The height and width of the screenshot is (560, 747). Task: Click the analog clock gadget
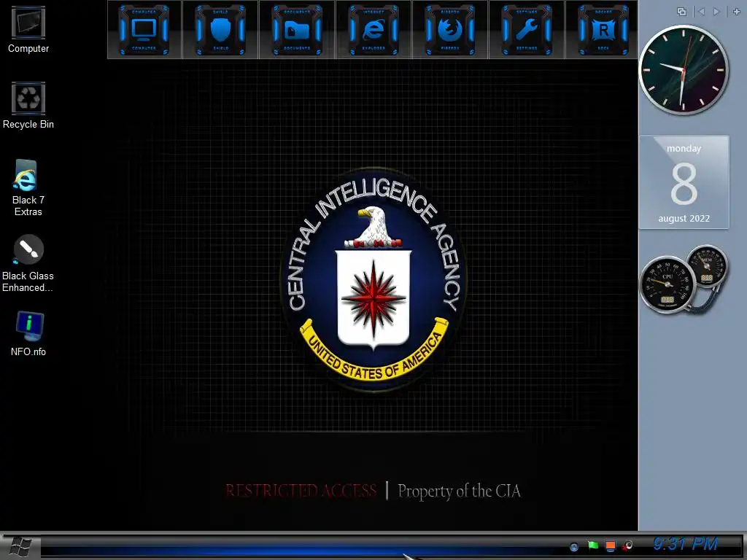click(x=683, y=70)
